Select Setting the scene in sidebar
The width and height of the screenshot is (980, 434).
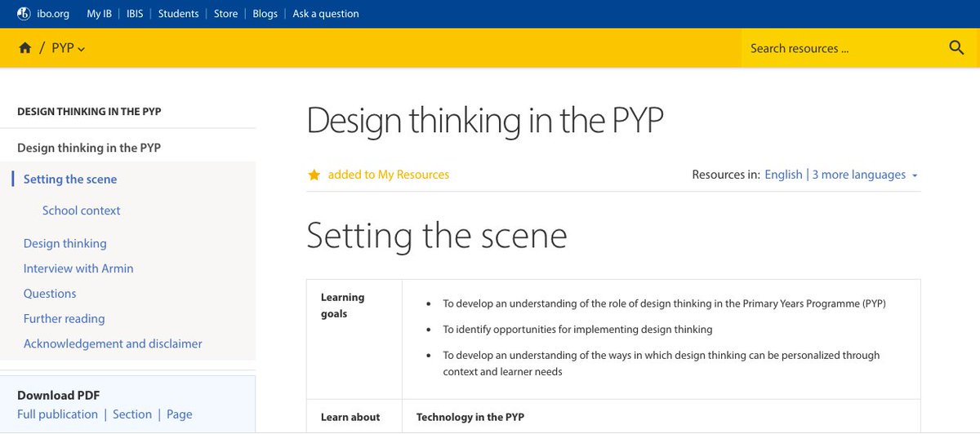(x=70, y=179)
